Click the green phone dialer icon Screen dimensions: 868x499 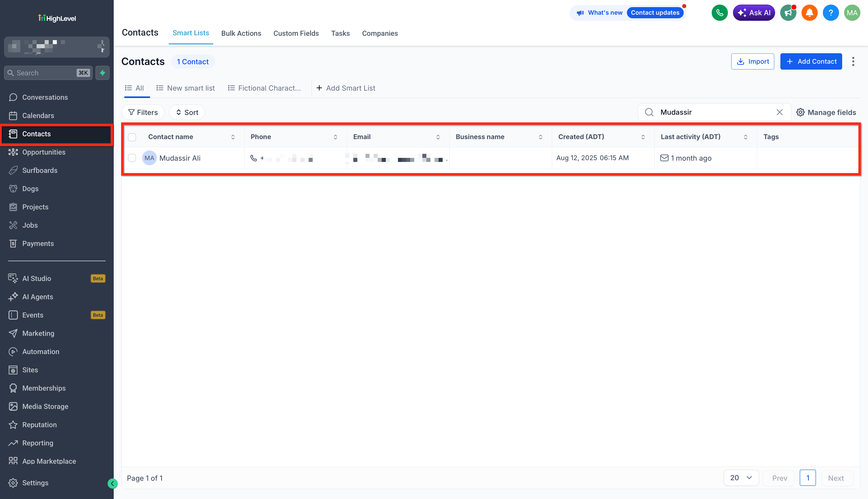coord(719,13)
